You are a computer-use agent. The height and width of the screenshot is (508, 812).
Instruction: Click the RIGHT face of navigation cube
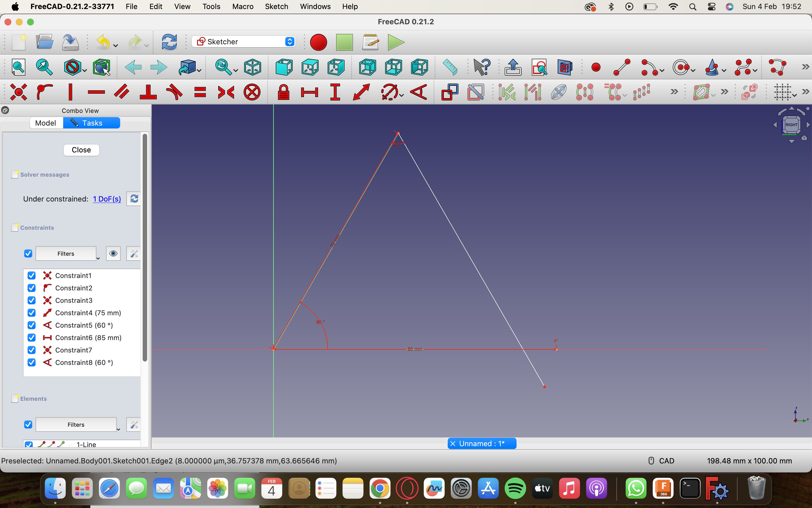791,125
